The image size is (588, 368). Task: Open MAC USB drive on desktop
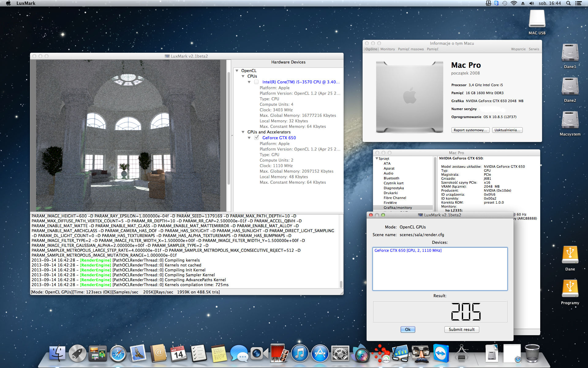tap(537, 22)
